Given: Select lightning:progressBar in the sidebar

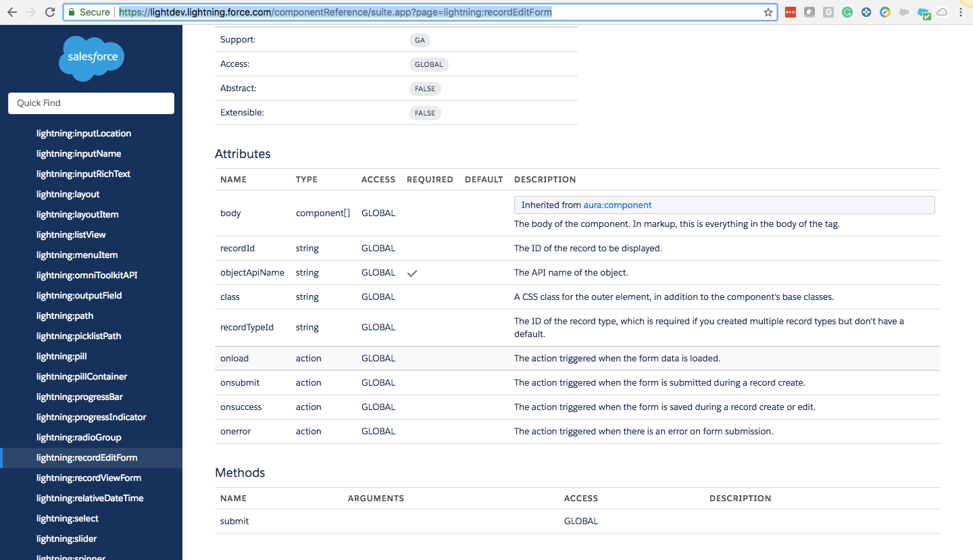Looking at the screenshot, I should tap(80, 397).
